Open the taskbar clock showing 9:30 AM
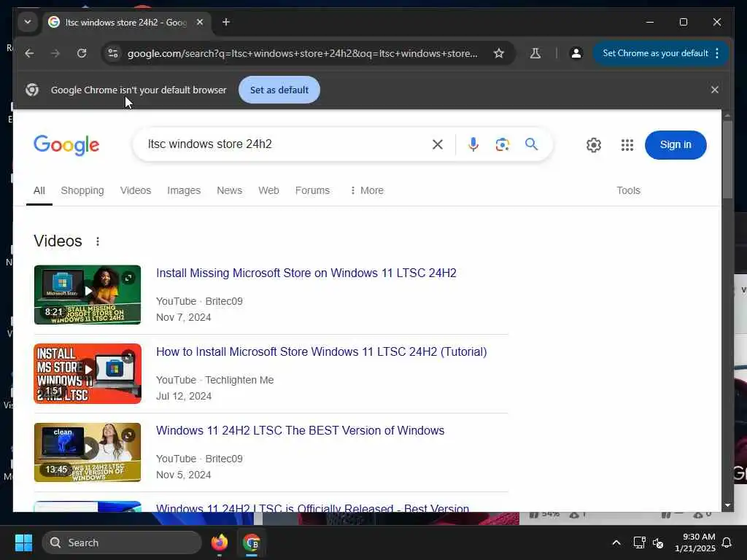 click(x=695, y=542)
